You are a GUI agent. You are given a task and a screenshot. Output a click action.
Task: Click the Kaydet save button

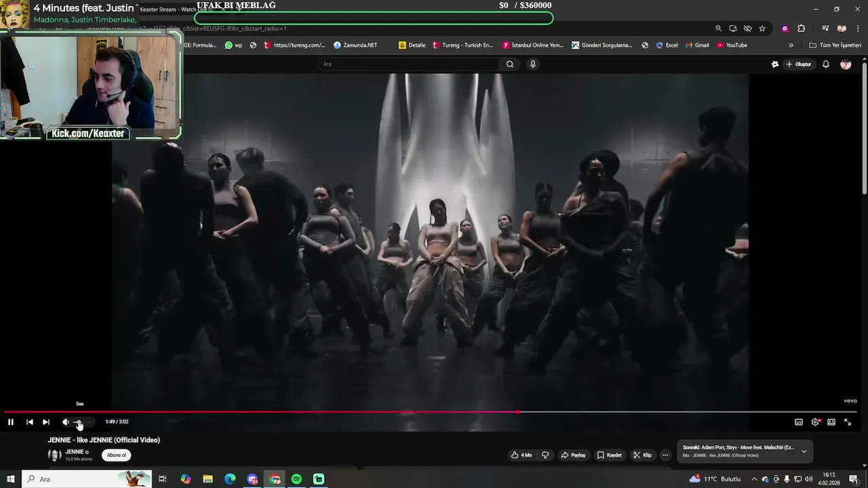coord(609,455)
